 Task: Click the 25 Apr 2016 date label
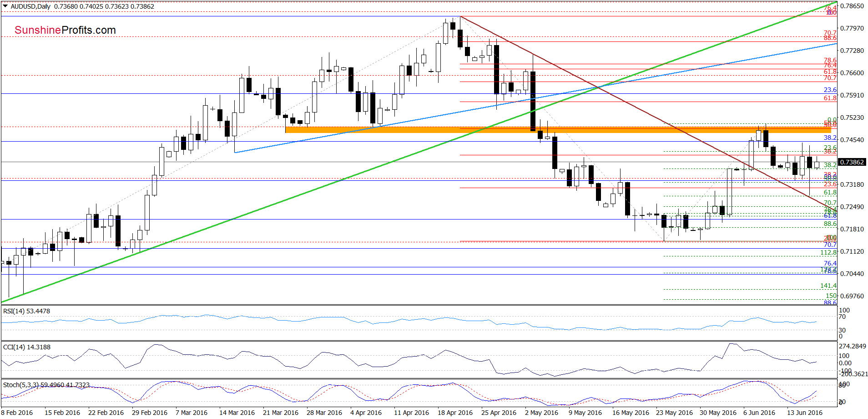tap(499, 413)
